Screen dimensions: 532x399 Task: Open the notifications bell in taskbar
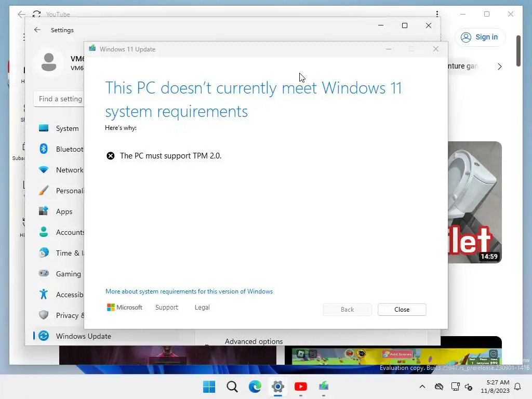pyautogui.click(x=518, y=387)
